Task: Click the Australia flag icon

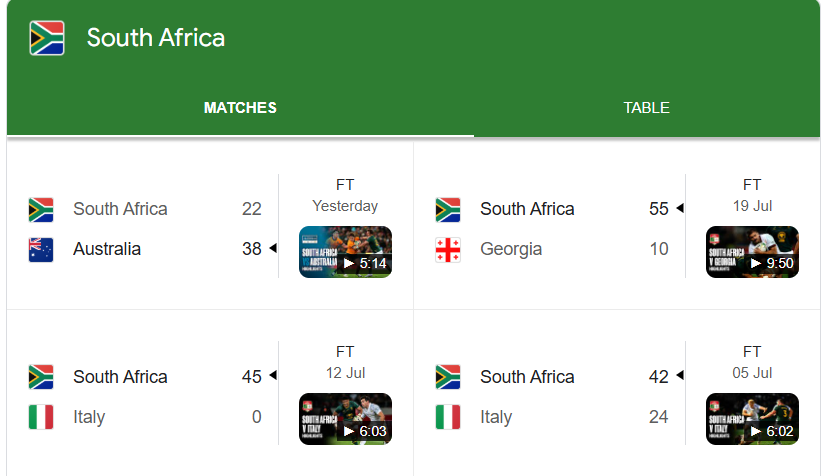Action: pyautogui.click(x=41, y=250)
